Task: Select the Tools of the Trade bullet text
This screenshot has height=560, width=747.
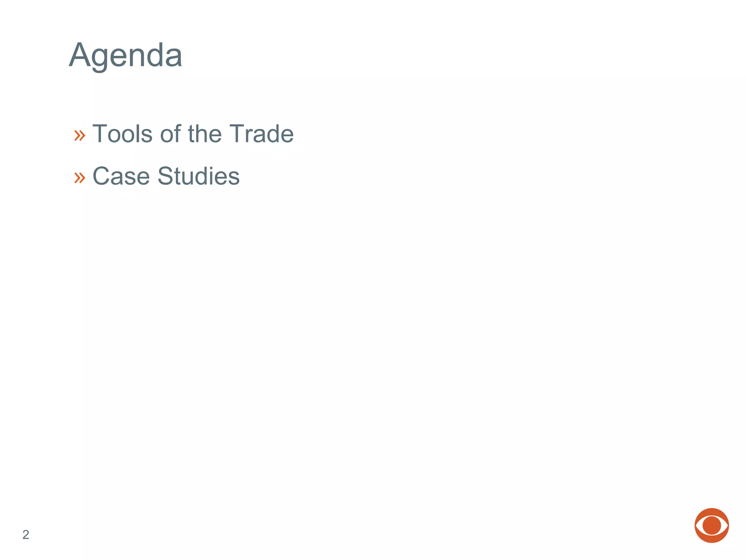Action: [193, 133]
